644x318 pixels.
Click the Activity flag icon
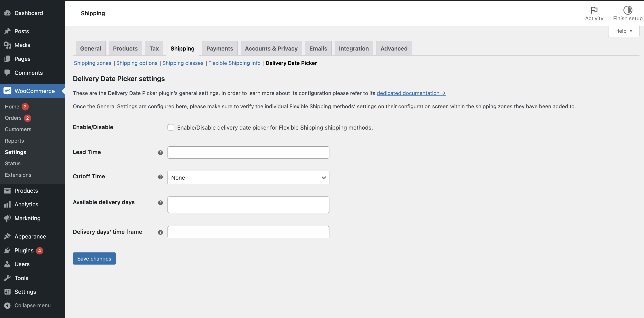[594, 10]
